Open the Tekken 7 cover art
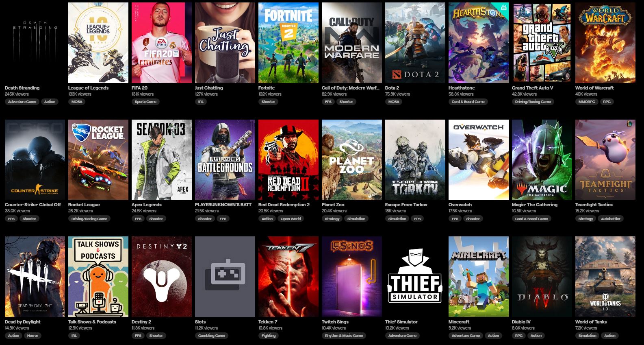Image resolution: width=644 pixels, height=345 pixels. (x=288, y=277)
